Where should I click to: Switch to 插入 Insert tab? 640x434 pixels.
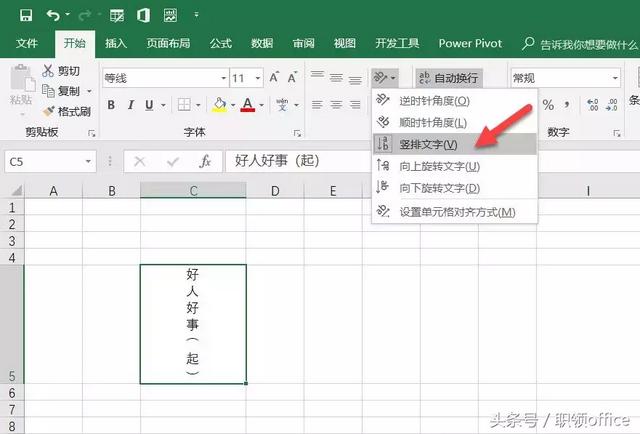[x=116, y=43]
